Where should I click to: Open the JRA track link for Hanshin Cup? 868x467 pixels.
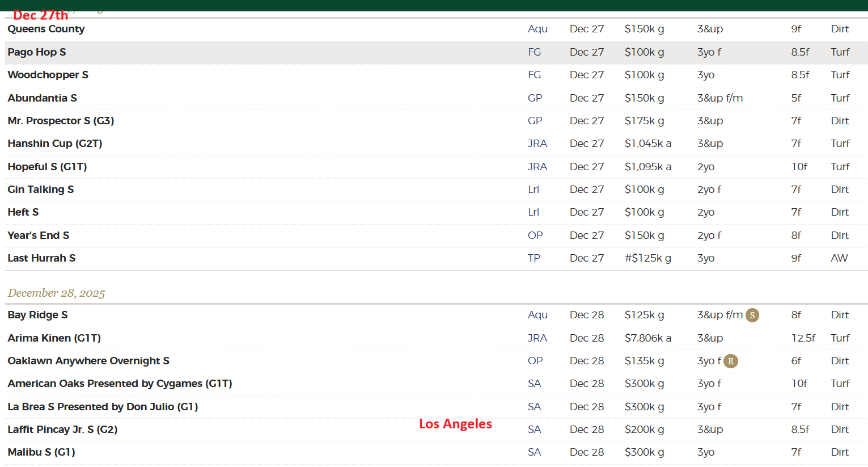[537, 144]
